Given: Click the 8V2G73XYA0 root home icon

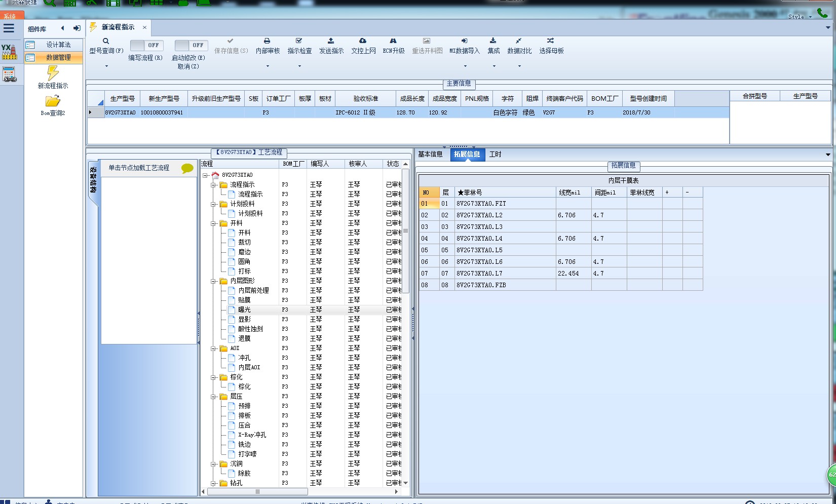Looking at the screenshot, I should [x=215, y=175].
